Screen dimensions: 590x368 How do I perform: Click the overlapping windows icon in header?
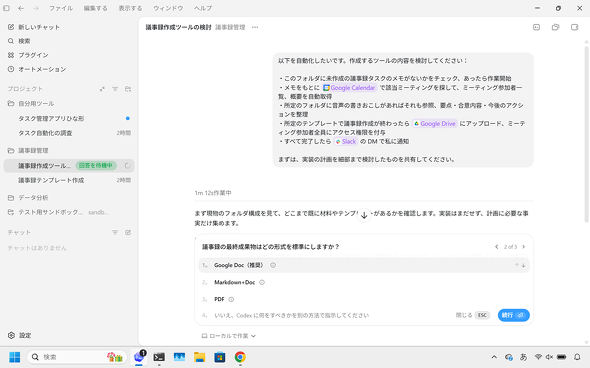(555, 27)
